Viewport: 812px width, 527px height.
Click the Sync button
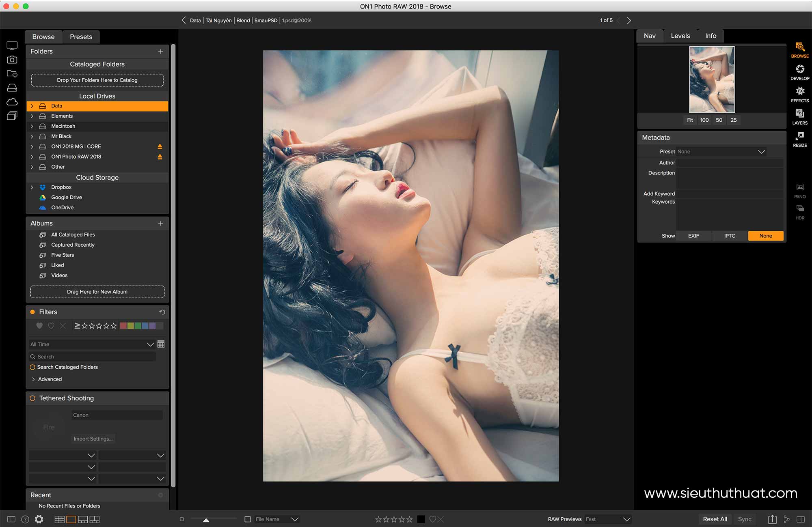coord(745,519)
